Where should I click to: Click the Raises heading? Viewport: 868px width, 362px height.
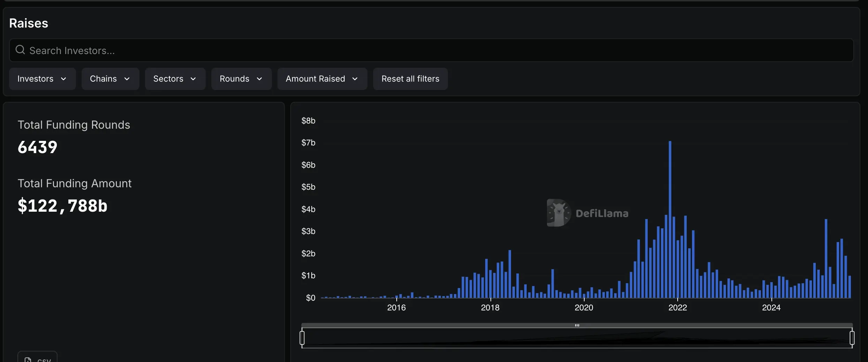(x=29, y=23)
